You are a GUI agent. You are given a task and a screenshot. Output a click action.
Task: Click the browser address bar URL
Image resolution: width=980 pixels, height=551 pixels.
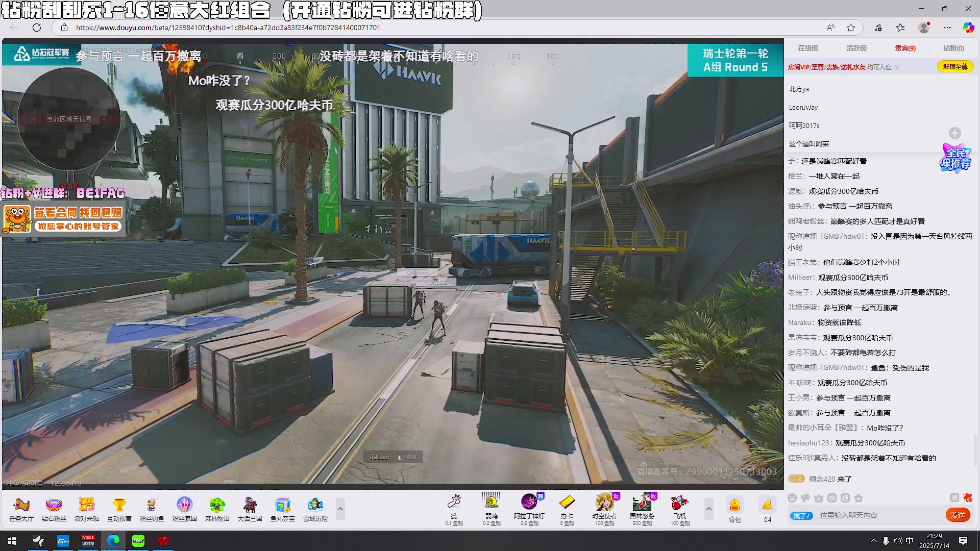pos(228,28)
